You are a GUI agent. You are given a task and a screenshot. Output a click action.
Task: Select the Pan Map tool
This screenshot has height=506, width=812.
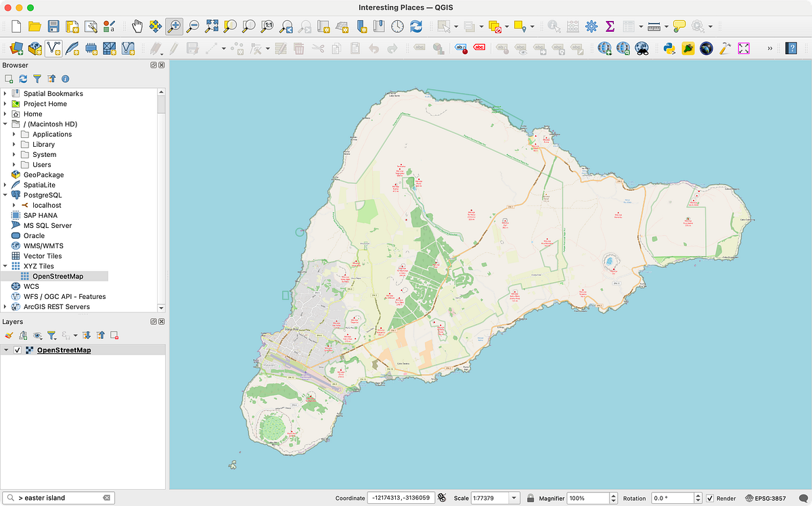click(x=137, y=26)
